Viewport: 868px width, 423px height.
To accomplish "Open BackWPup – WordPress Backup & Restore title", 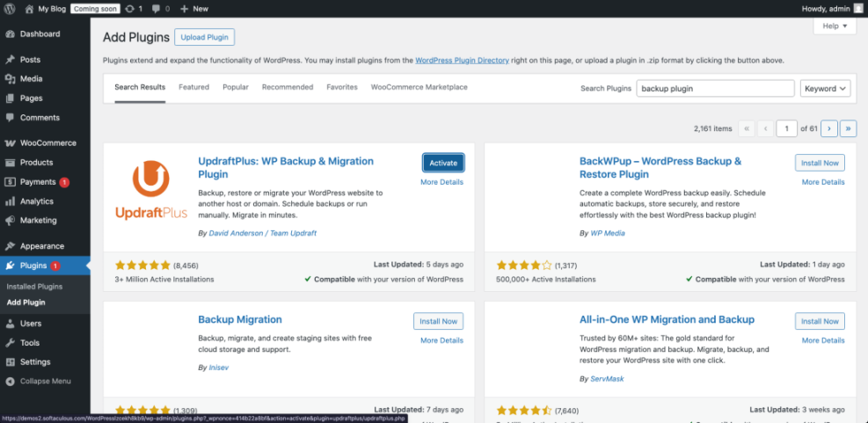I will (x=660, y=168).
